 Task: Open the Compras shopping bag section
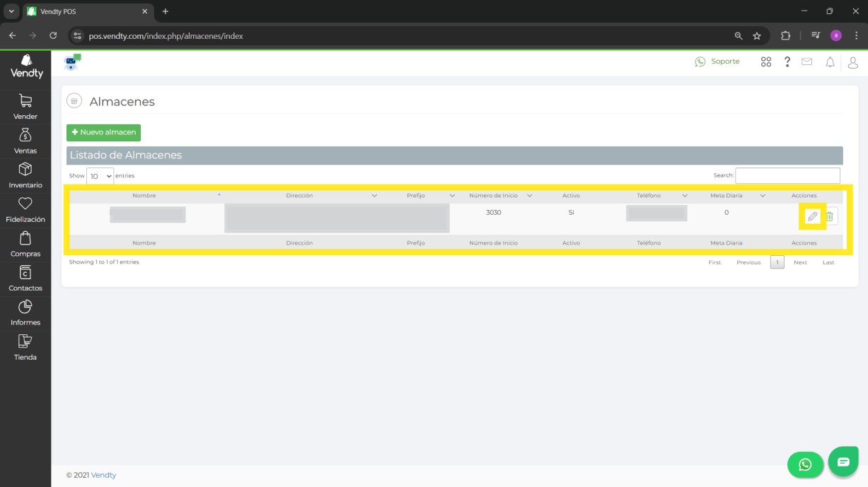click(25, 245)
